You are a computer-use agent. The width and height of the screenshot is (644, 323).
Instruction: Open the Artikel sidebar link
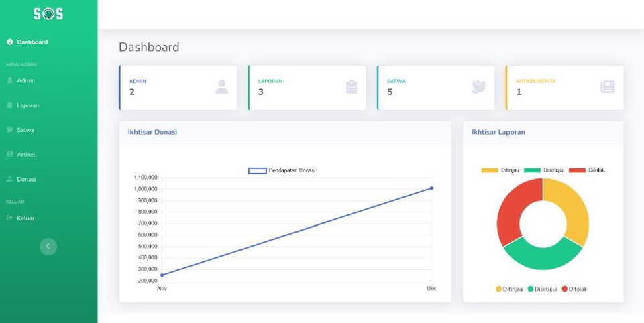(25, 155)
